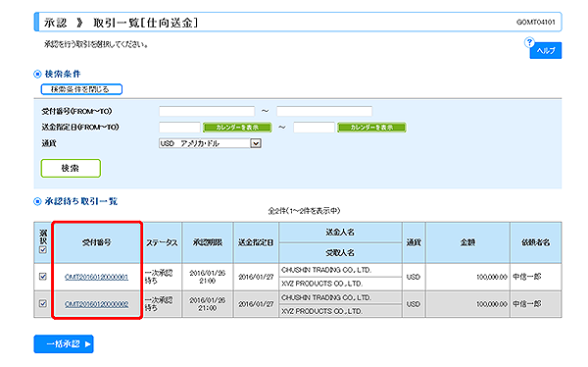
Task: Show calendar for the TO date
Action: (x=371, y=128)
